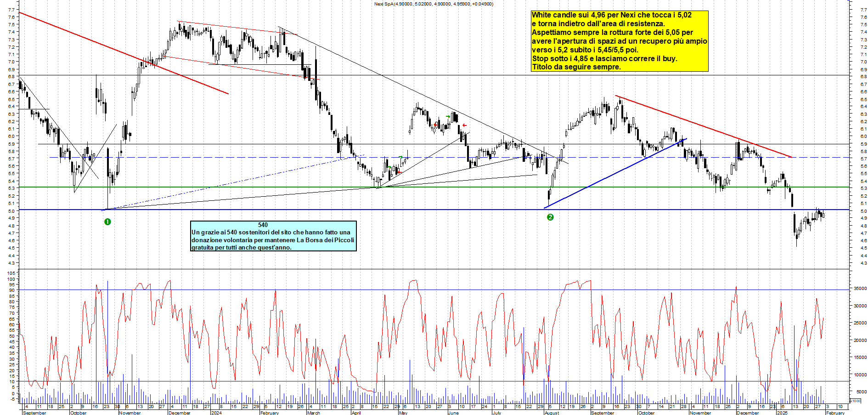Click the 30000 volume scale label
The height and width of the screenshot is (415, 868).
[x=860, y=306]
